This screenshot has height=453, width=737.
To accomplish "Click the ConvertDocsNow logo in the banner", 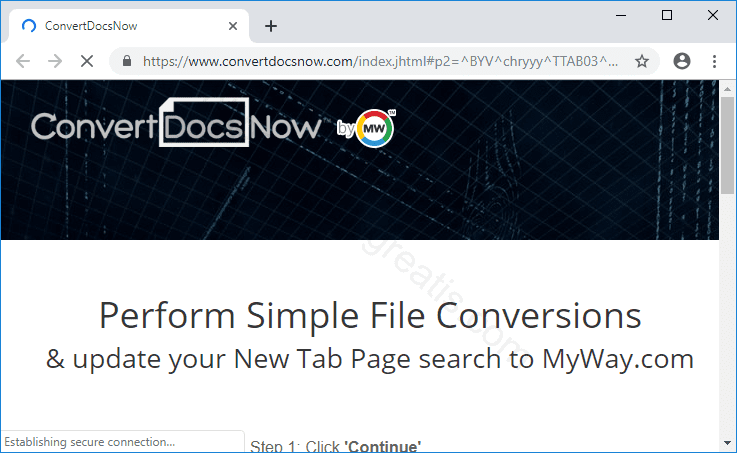I will click(176, 127).
